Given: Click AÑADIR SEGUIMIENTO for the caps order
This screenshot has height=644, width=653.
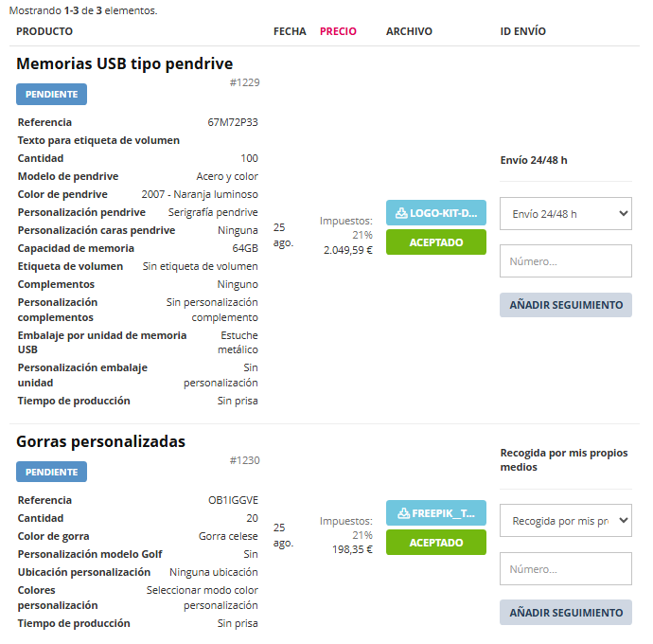Looking at the screenshot, I should tap(565, 613).
